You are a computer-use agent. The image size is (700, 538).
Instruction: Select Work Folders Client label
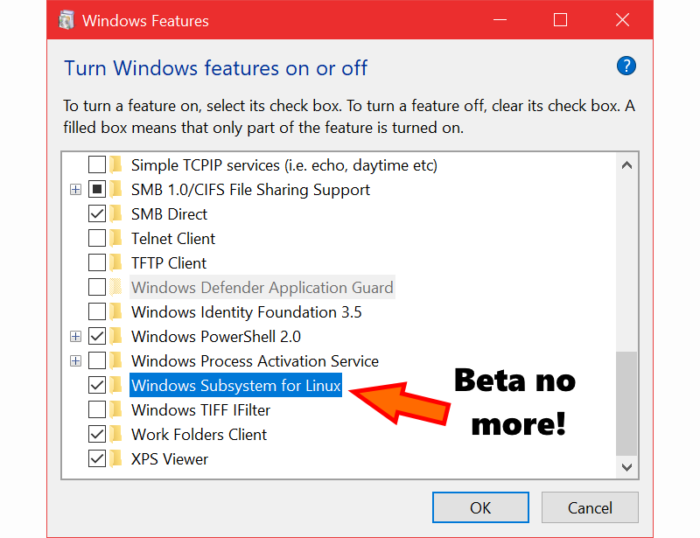199,434
